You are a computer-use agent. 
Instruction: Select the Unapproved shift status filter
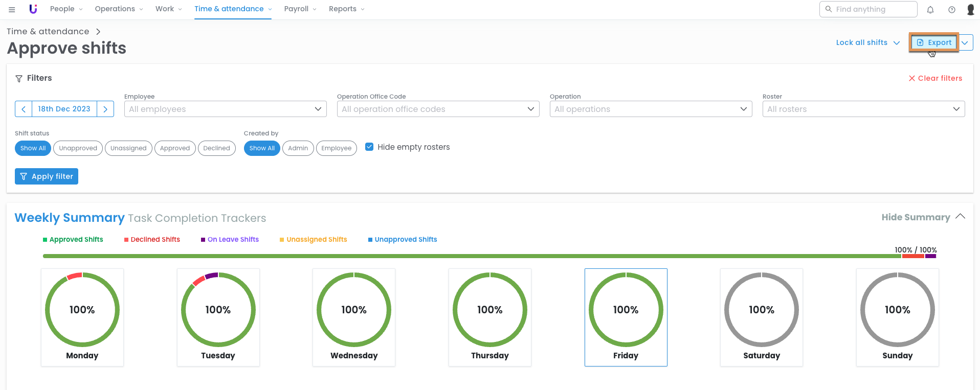click(x=78, y=148)
